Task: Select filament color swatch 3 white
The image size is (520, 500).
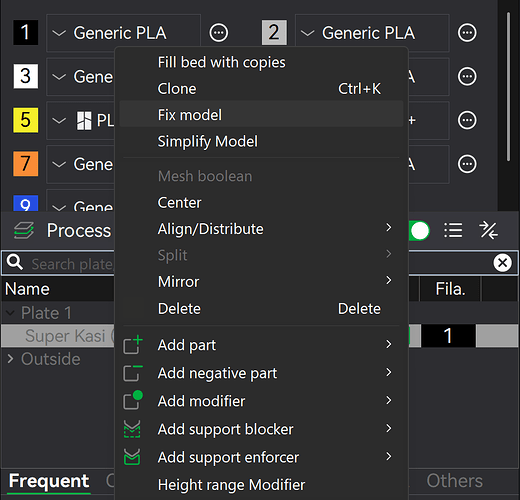Action: (26, 76)
